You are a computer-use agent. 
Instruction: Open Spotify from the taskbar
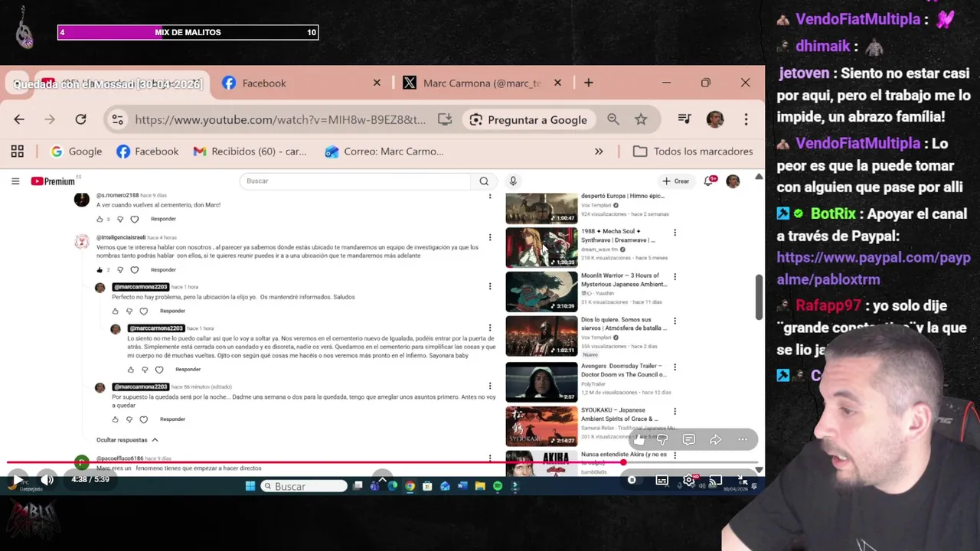coord(498,486)
